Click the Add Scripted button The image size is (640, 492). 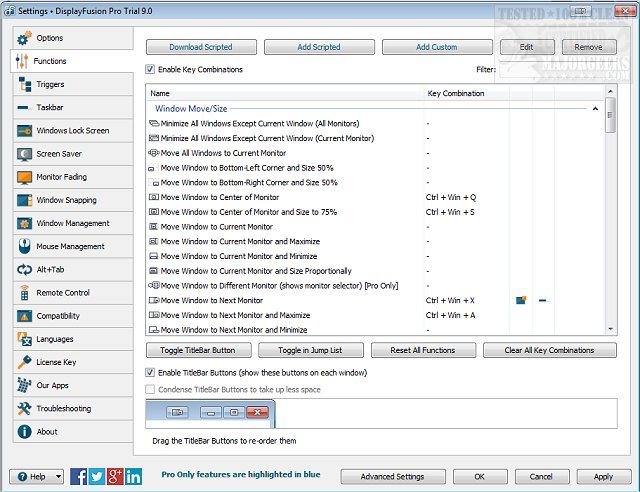(x=319, y=47)
